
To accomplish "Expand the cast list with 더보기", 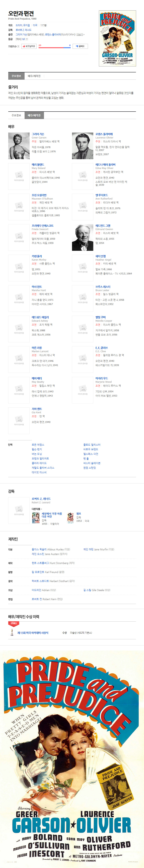I will (80, 34).
